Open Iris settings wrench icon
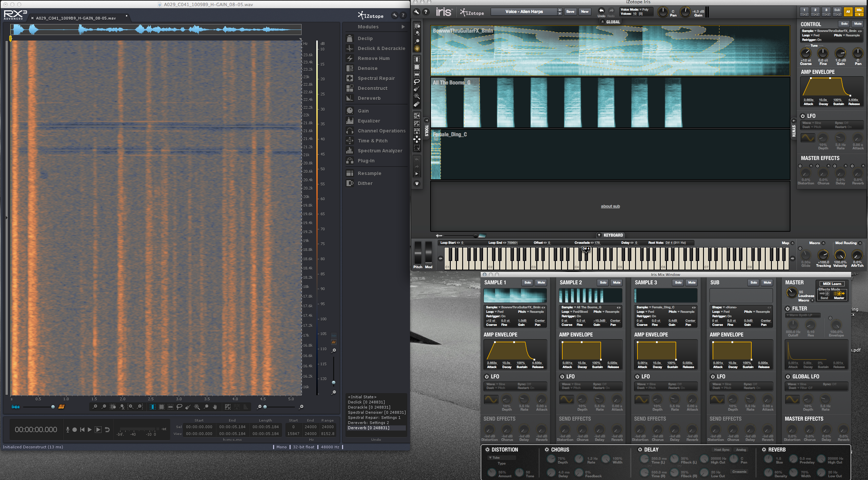 click(x=417, y=12)
